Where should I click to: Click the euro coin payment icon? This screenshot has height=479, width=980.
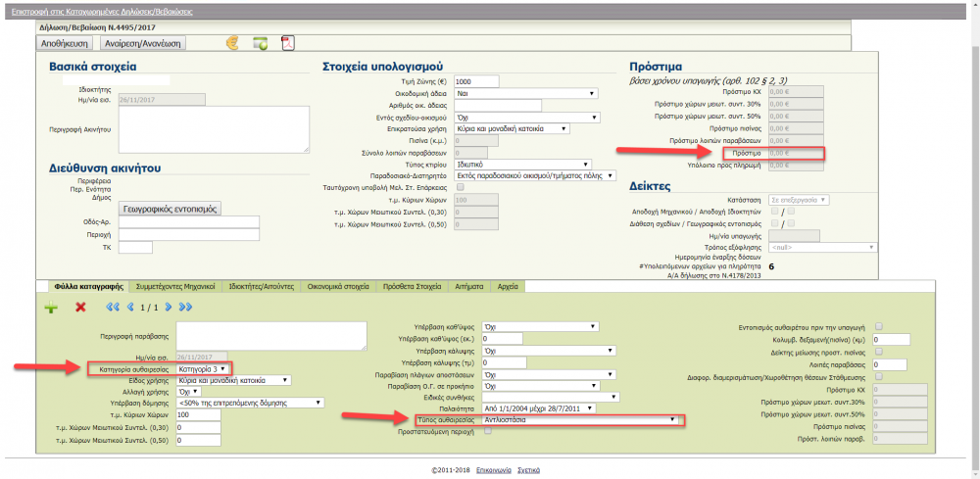click(x=232, y=43)
